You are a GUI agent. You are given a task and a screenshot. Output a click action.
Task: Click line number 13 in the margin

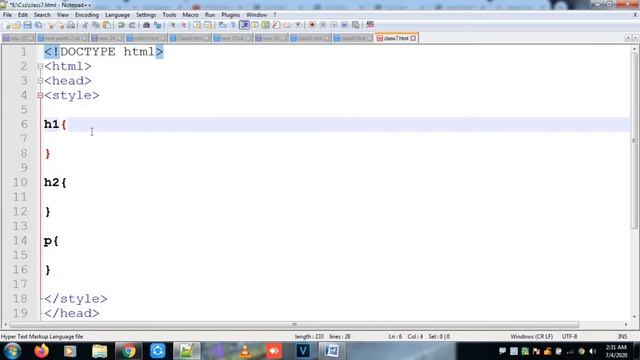(20, 226)
